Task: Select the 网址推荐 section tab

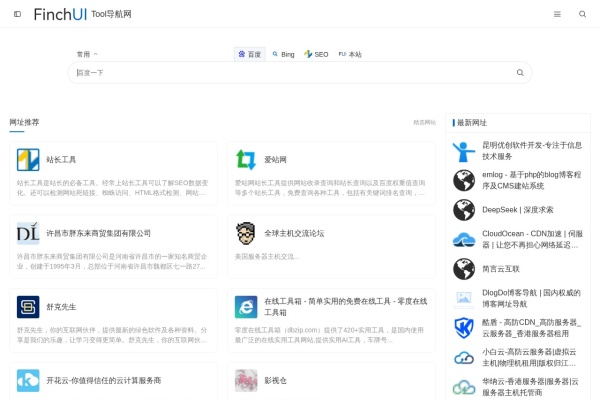Action: click(x=24, y=122)
